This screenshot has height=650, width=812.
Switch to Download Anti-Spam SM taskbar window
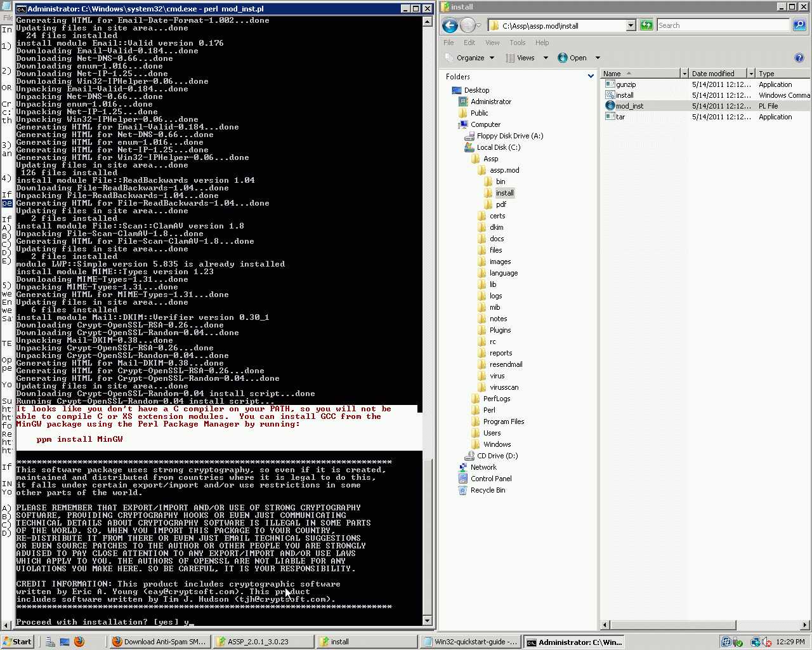tap(159, 642)
